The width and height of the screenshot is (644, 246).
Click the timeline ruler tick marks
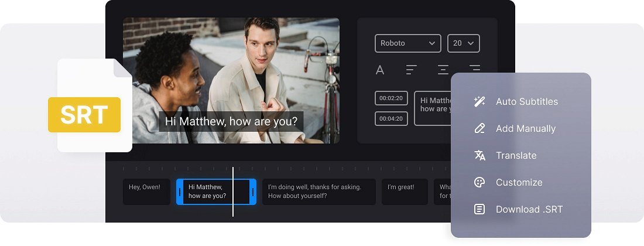[286, 169]
